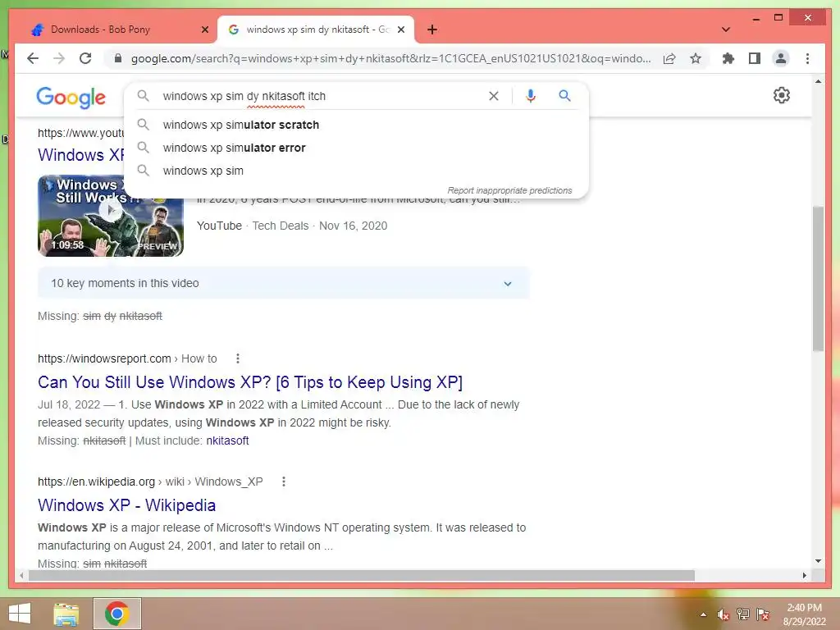
Task: Click the muted volume tray icon
Action: [724, 614]
